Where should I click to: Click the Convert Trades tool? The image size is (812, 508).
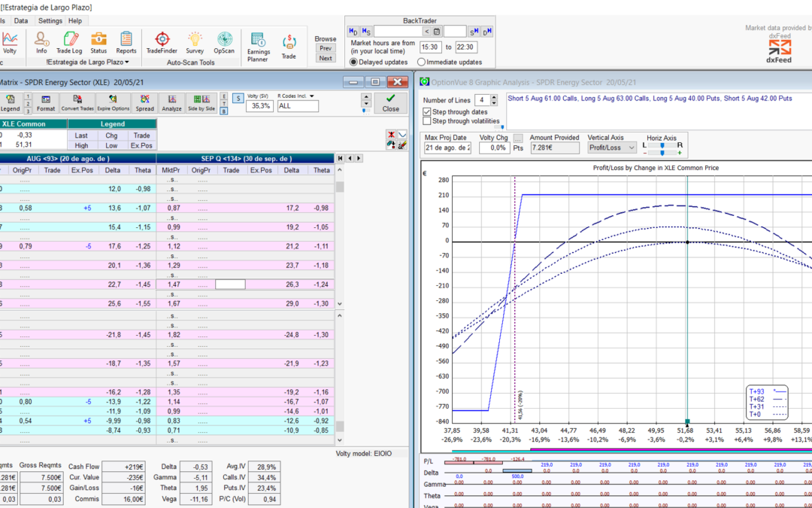[x=77, y=102]
